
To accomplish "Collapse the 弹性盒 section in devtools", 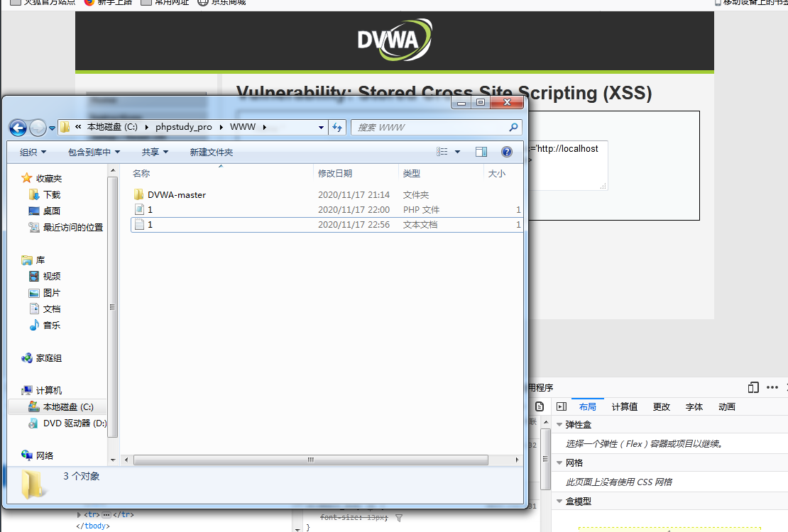I will pyautogui.click(x=559, y=424).
